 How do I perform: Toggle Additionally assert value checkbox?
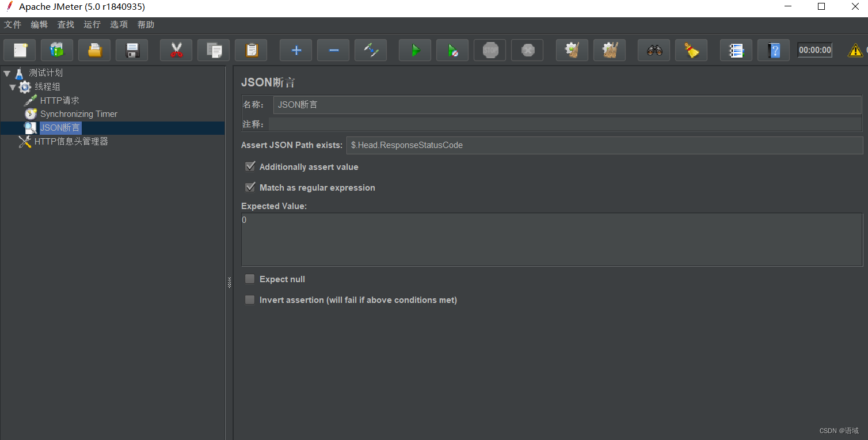tap(250, 166)
